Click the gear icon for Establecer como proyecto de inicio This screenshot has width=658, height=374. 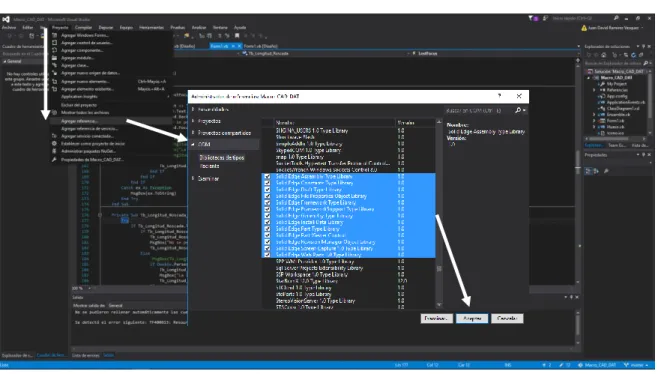(55, 144)
